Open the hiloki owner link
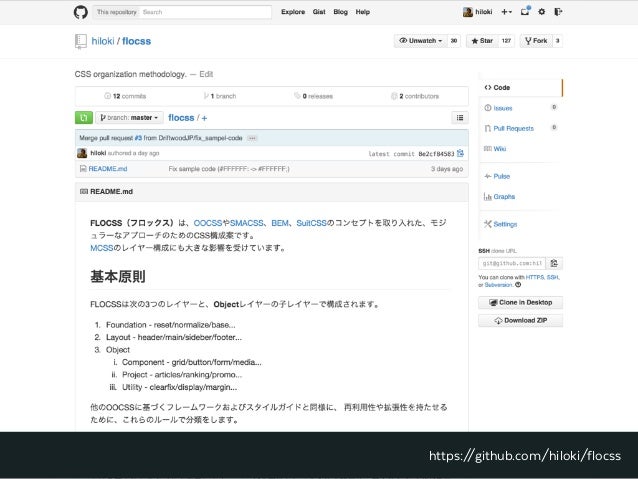 point(103,41)
